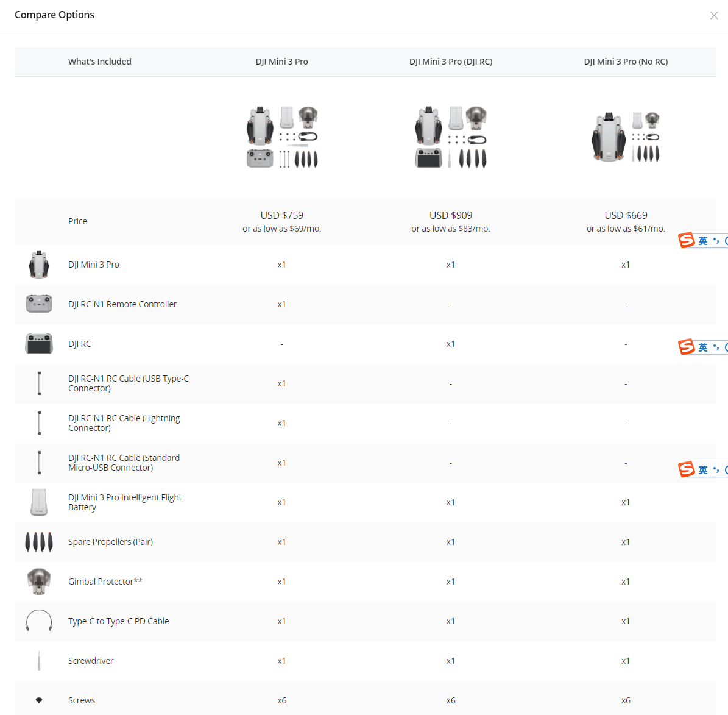This screenshot has width=728, height=715.
Task: Select the 'DJI Mini 3 Pro (DJI RC)' column header
Action: 451,62
